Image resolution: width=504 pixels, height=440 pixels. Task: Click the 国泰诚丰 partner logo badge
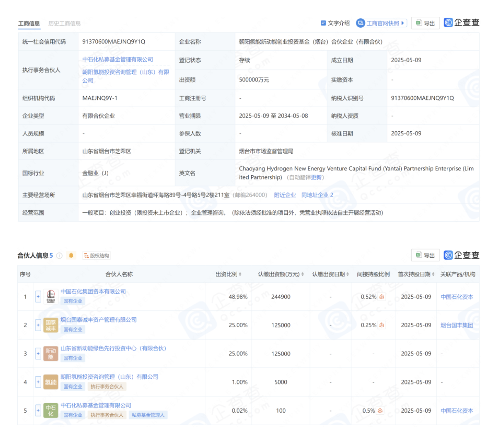click(51, 325)
